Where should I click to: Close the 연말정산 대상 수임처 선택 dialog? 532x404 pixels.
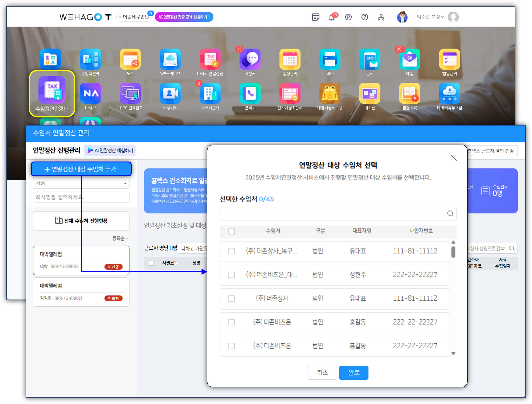coord(454,158)
